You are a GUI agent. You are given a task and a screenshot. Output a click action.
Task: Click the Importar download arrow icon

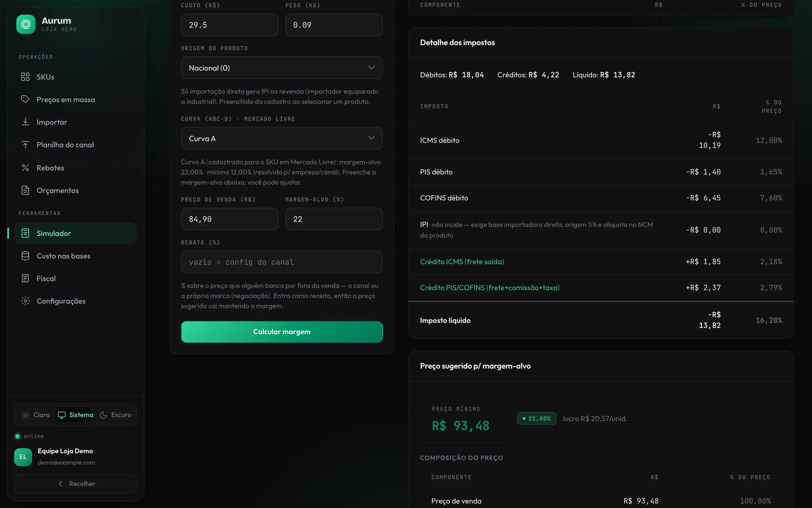click(25, 122)
